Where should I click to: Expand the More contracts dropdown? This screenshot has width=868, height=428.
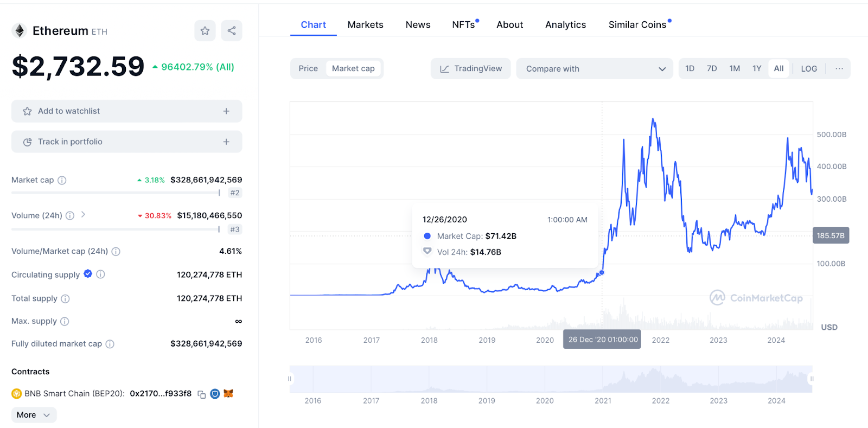pos(34,415)
